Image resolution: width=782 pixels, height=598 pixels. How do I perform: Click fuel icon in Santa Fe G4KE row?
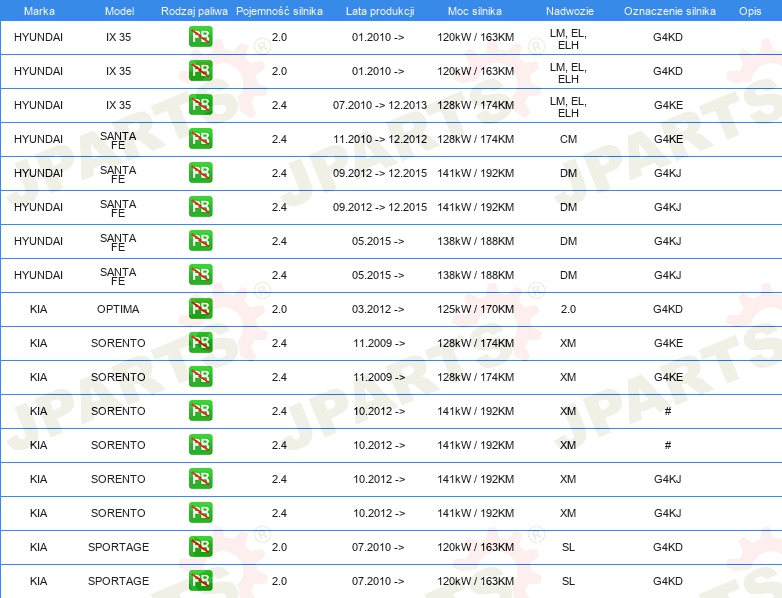point(200,139)
